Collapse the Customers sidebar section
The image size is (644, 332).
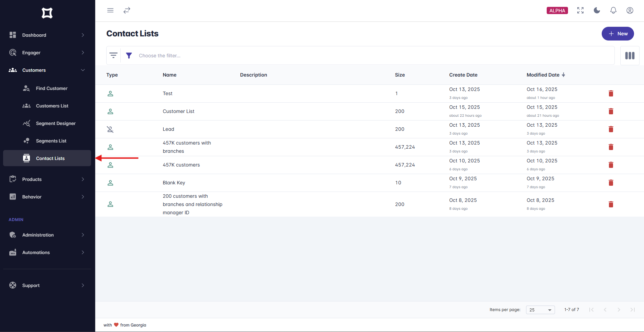[83, 70]
